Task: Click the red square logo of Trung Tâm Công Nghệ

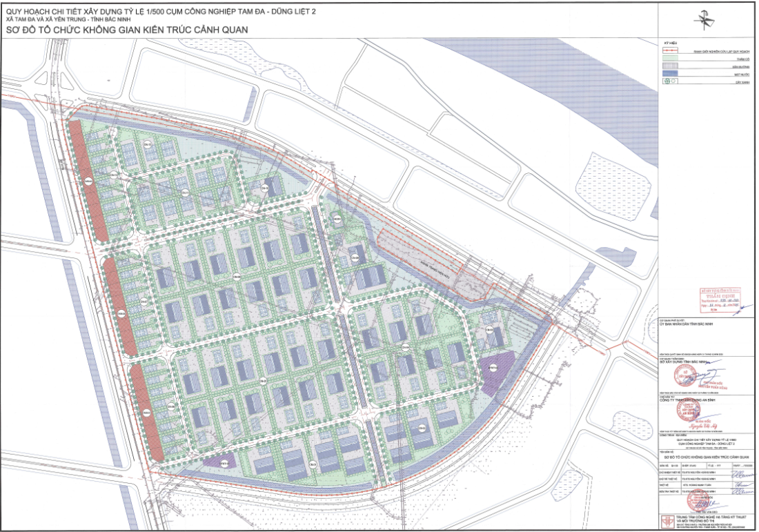Action: (x=667, y=522)
